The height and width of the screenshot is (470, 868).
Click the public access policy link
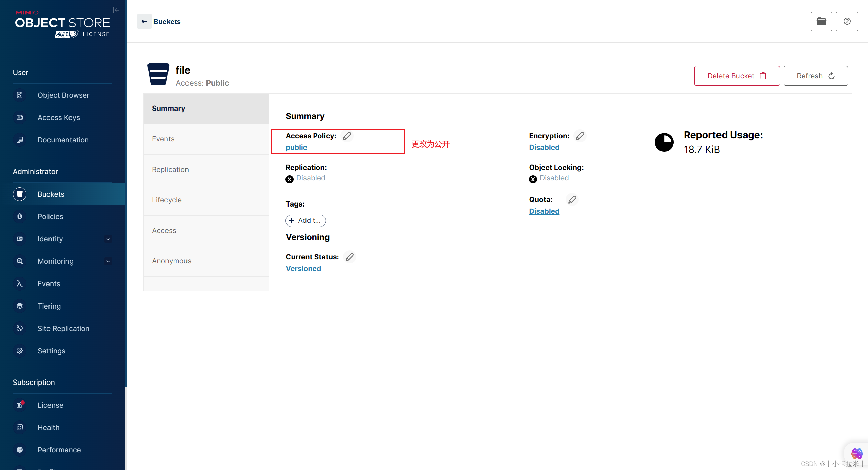pos(296,148)
